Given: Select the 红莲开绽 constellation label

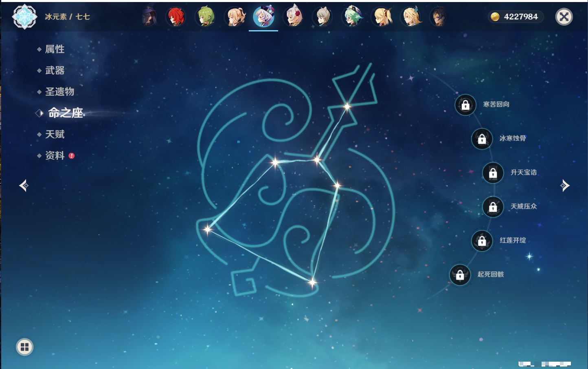Looking at the screenshot, I should pyautogui.click(x=513, y=241).
